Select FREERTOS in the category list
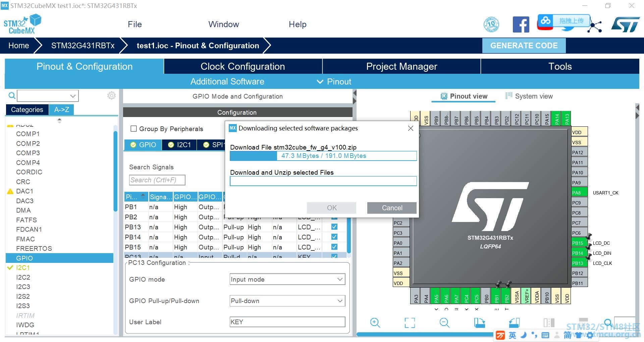The width and height of the screenshot is (644, 342). pos(34,248)
